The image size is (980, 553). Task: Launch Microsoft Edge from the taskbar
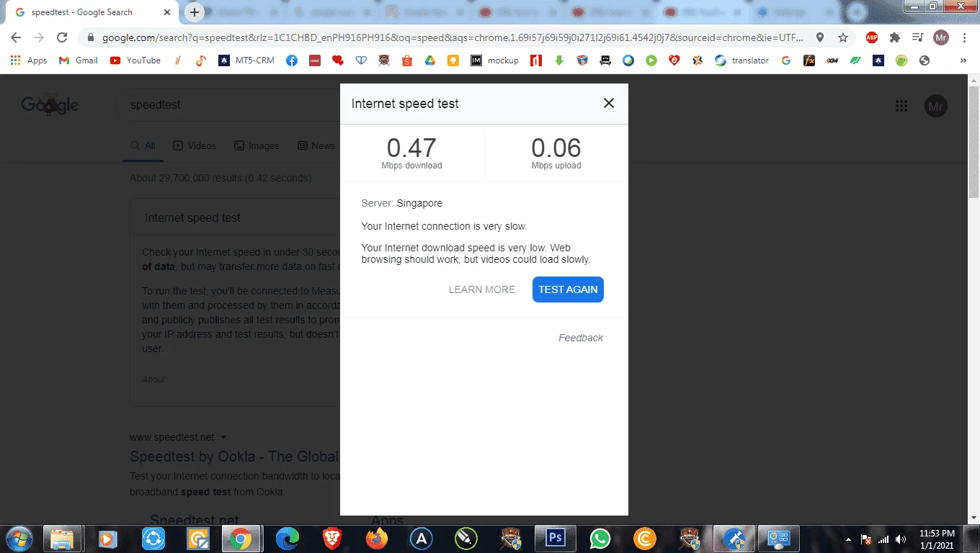pyautogui.click(x=288, y=538)
